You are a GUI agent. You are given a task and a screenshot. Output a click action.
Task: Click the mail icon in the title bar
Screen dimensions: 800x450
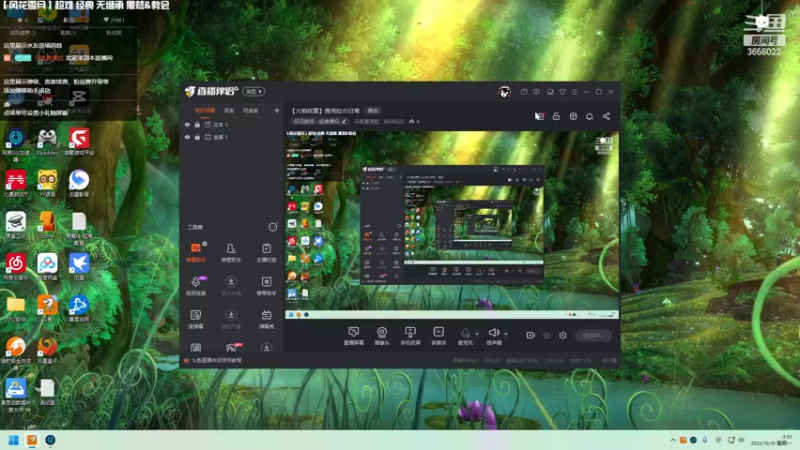point(524,92)
